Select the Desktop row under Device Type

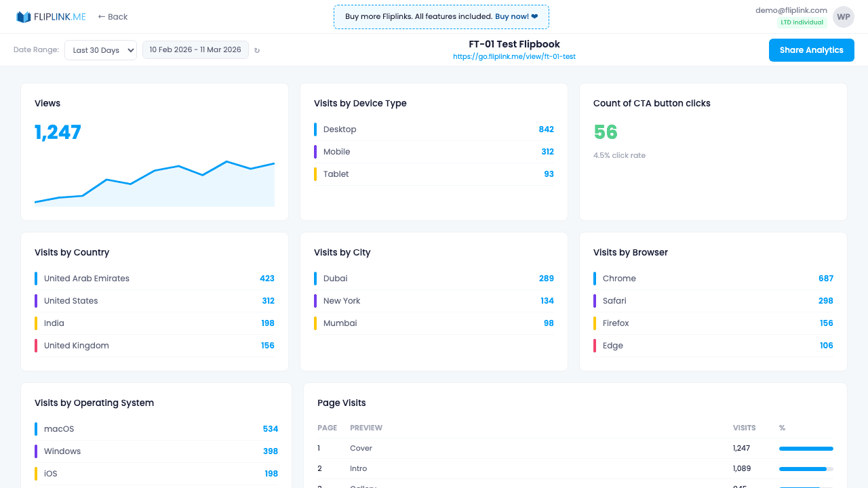click(434, 129)
